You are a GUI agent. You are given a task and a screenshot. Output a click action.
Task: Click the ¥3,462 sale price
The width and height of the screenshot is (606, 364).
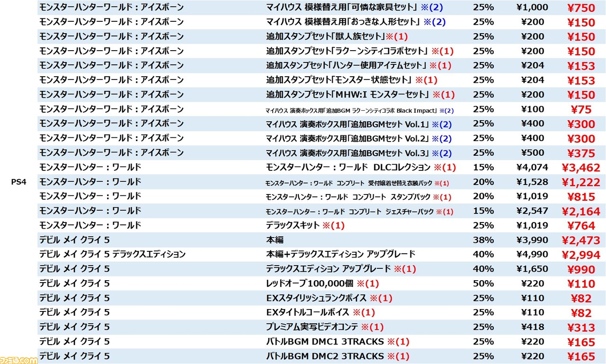click(x=581, y=168)
